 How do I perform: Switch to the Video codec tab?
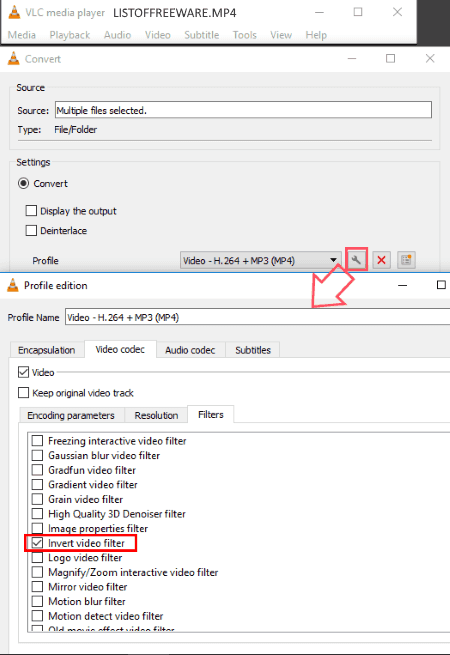click(x=120, y=349)
